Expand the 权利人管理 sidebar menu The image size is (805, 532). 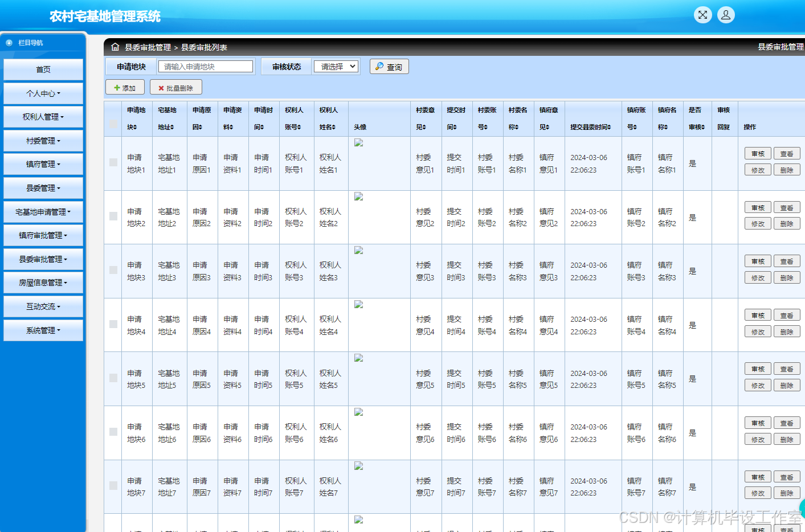[x=43, y=117]
